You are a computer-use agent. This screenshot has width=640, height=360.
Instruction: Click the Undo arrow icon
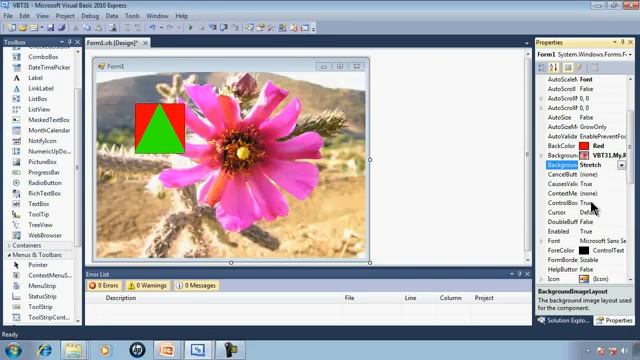(x=152, y=28)
